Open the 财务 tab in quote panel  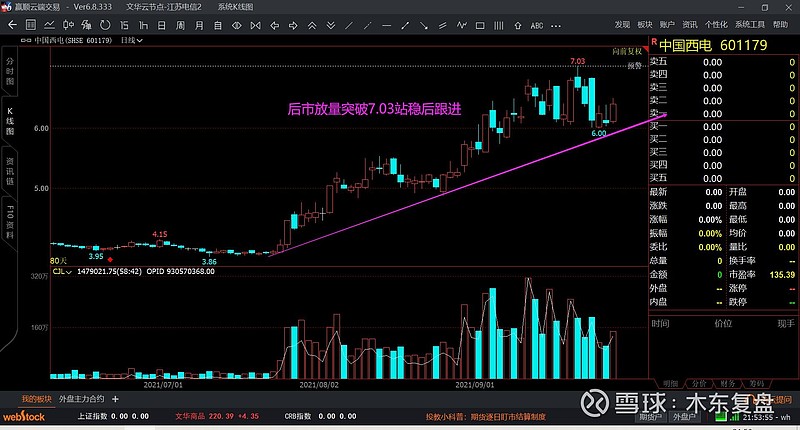coord(728,383)
